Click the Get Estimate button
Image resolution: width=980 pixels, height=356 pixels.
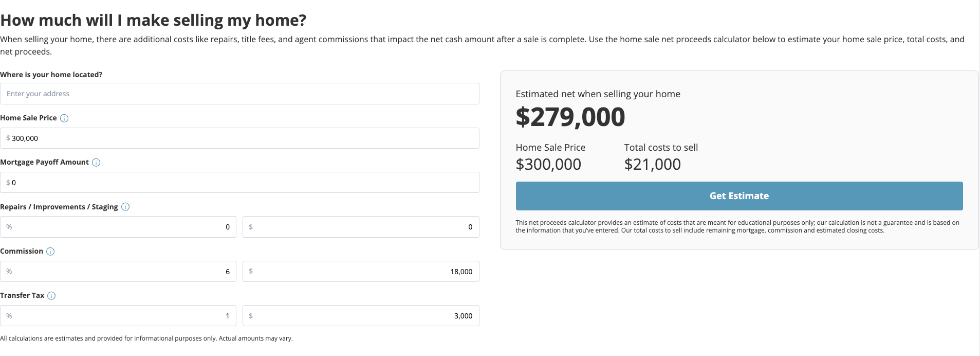point(739,196)
